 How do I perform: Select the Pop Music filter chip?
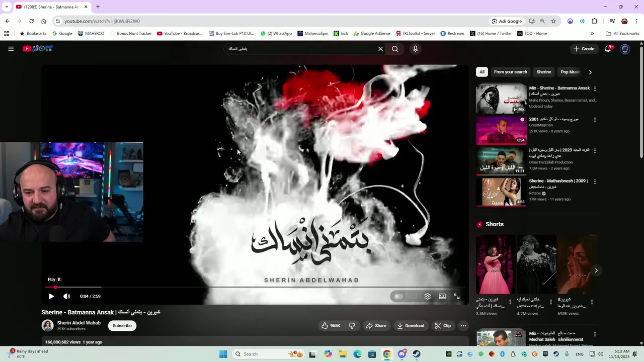(570, 72)
